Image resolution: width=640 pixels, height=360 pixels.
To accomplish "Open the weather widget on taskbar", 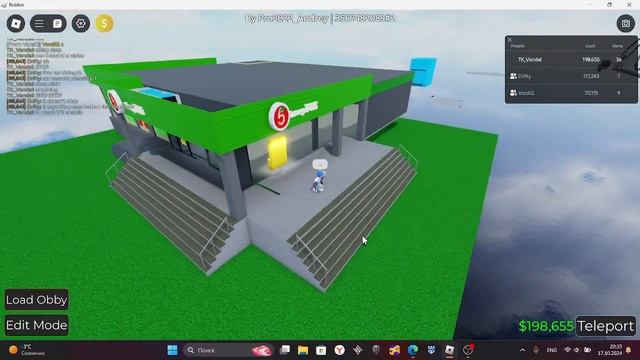I will (x=27, y=350).
